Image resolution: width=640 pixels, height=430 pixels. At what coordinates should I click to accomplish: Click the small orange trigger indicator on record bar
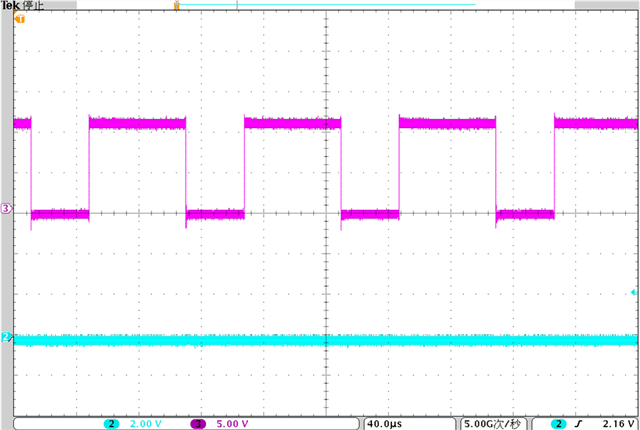177,5
